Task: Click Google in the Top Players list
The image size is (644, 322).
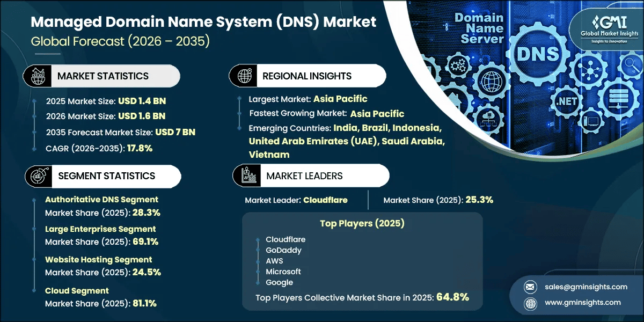Action: pos(279,282)
